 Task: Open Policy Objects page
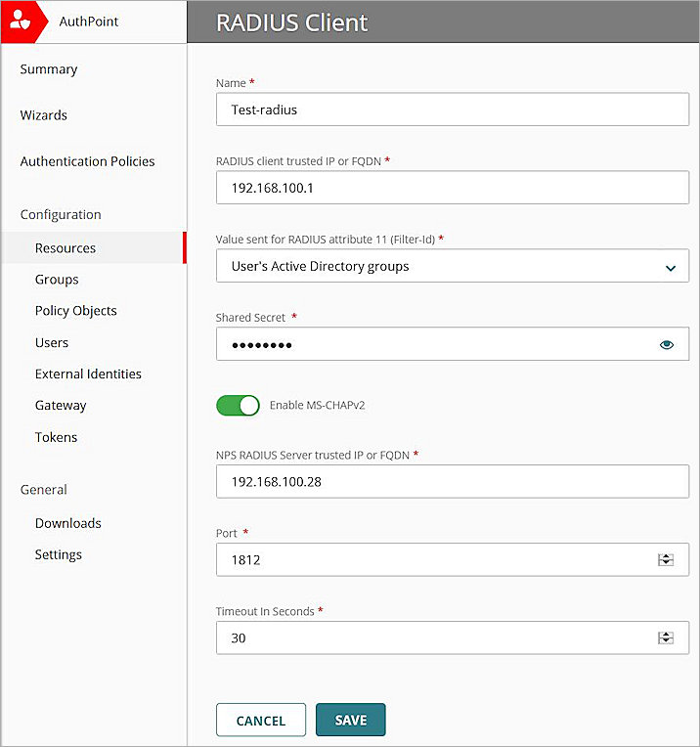[75, 311]
